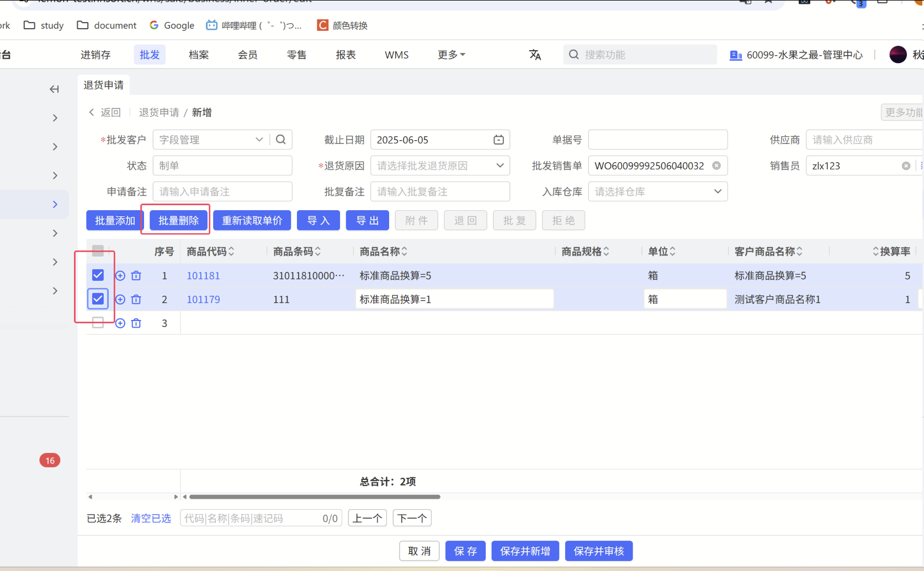Click the 搜索功能 search field
Screen dimensions: 924x571
(640, 55)
